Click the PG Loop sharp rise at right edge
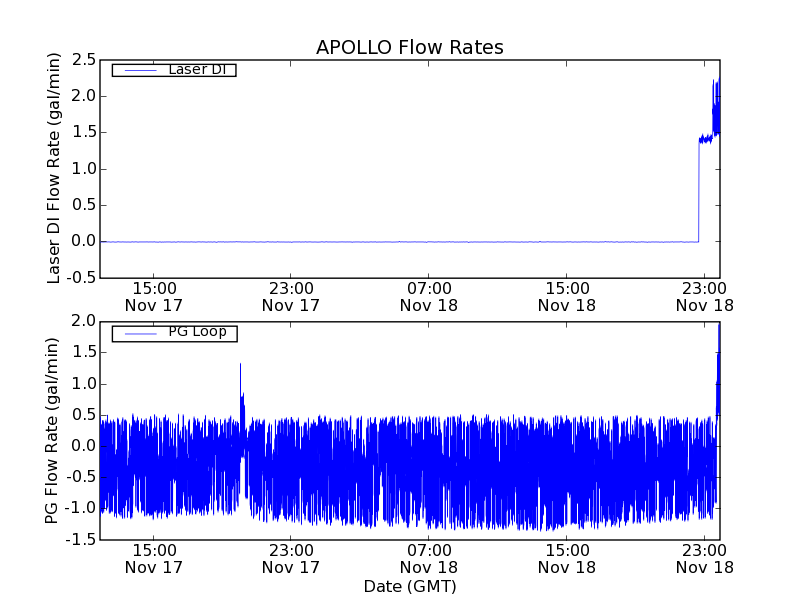The width and height of the screenshot is (800, 600). (718, 370)
